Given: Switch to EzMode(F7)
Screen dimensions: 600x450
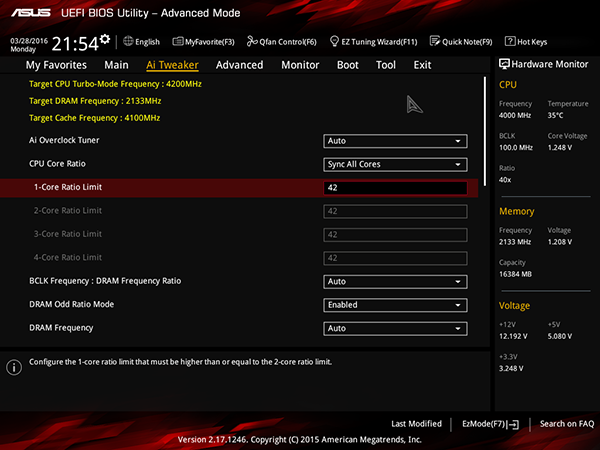Looking at the screenshot, I should pyautogui.click(x=490, y=424).
